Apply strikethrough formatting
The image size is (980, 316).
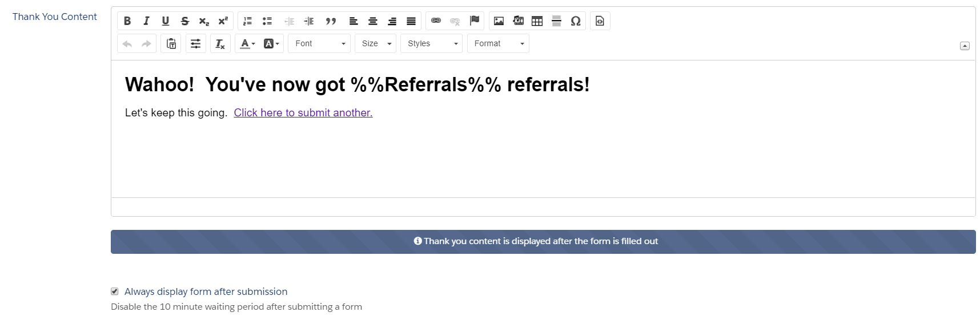pos(184,21)
